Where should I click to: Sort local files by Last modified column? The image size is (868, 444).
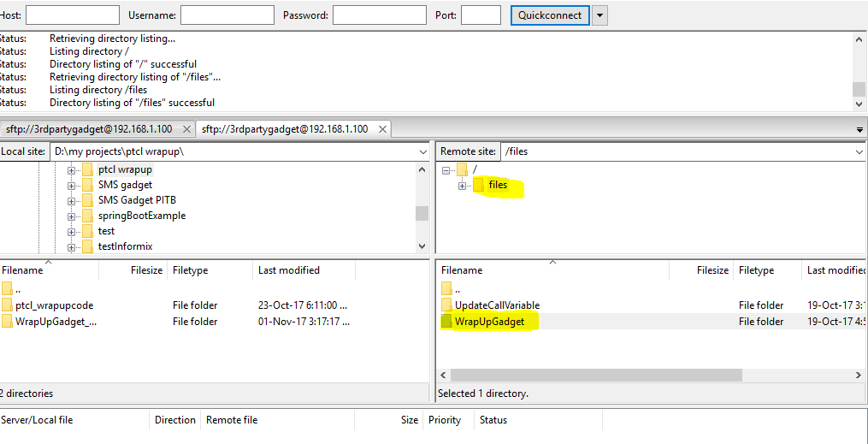[289, 270]
